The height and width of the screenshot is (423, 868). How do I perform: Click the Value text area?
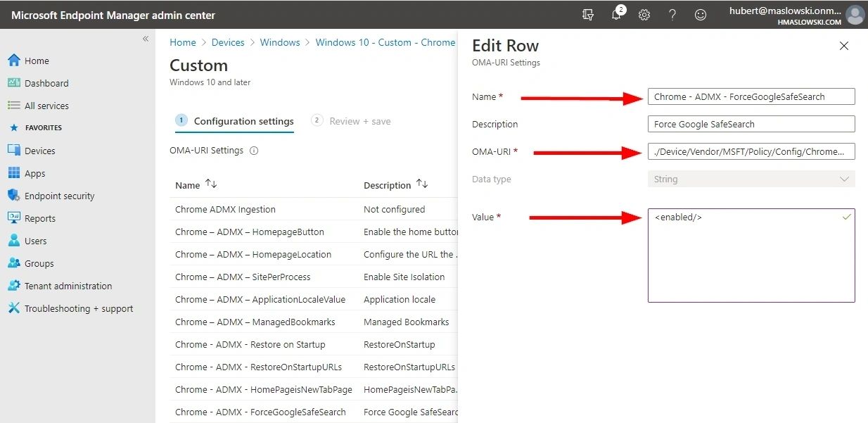[751, 255]
